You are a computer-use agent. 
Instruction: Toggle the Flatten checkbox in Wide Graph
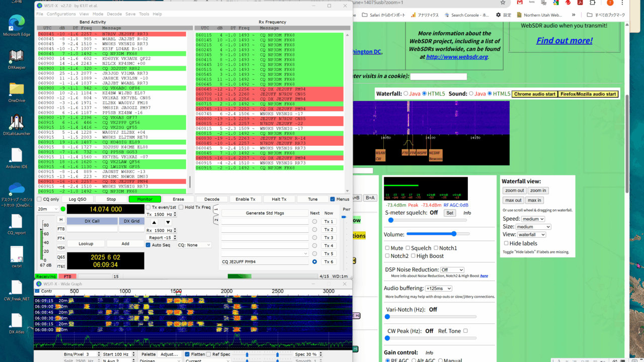187,354
